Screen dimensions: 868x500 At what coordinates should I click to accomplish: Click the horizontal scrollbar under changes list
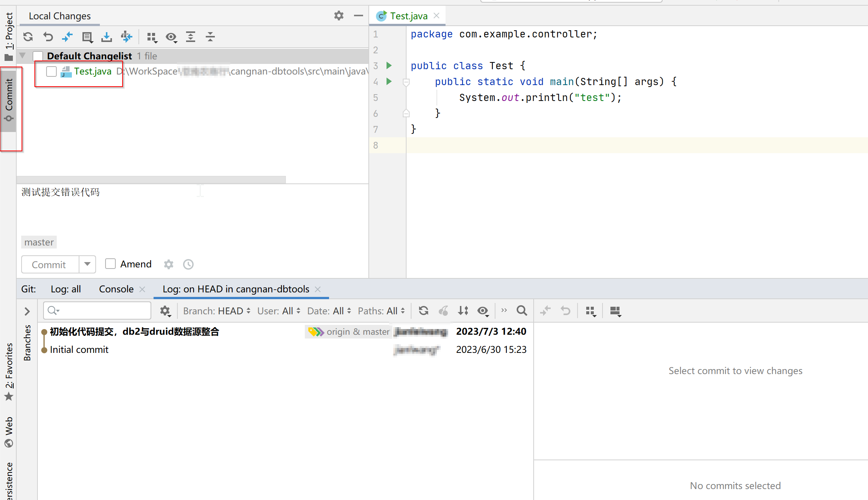pos(151,180)
